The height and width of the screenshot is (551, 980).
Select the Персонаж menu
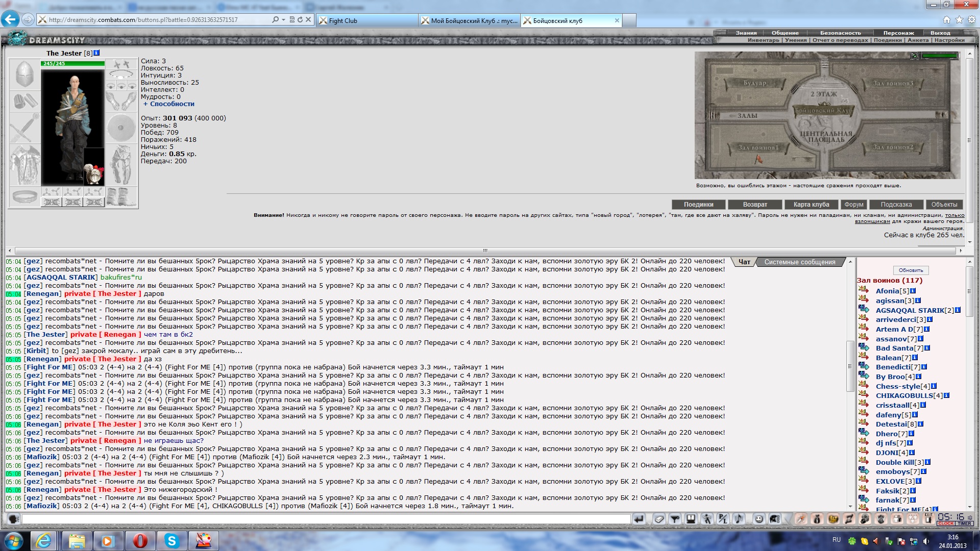pos(899,33)
